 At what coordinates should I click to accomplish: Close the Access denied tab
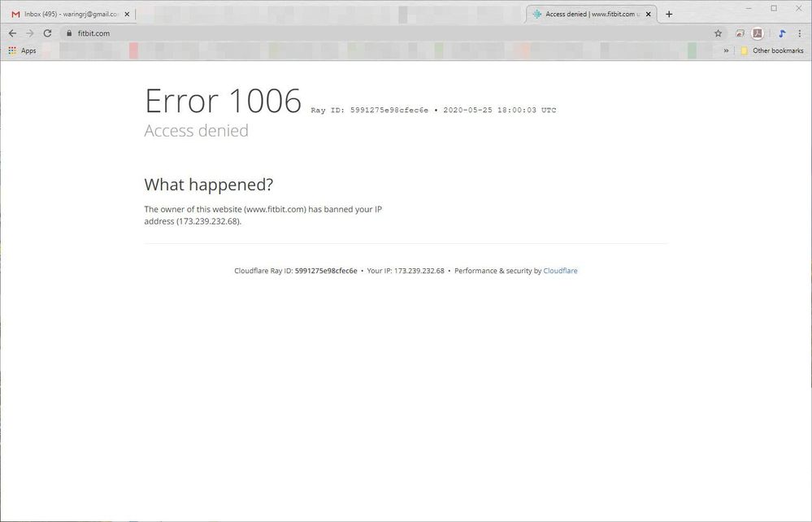click(649, 14)
